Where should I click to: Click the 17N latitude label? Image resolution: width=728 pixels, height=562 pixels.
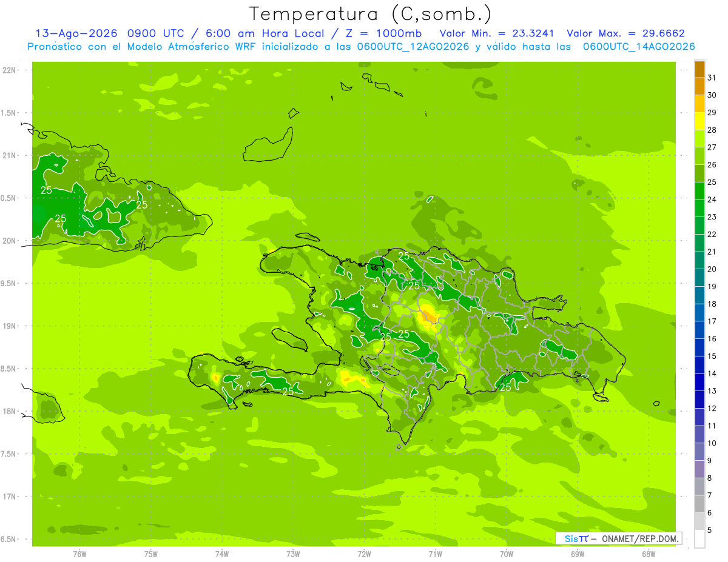coord(9,497)
